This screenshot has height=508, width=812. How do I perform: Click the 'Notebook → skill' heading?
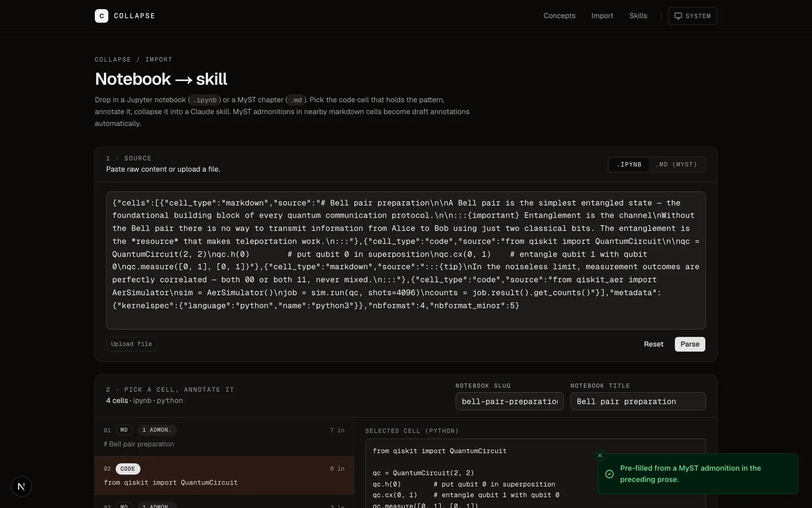161,79
